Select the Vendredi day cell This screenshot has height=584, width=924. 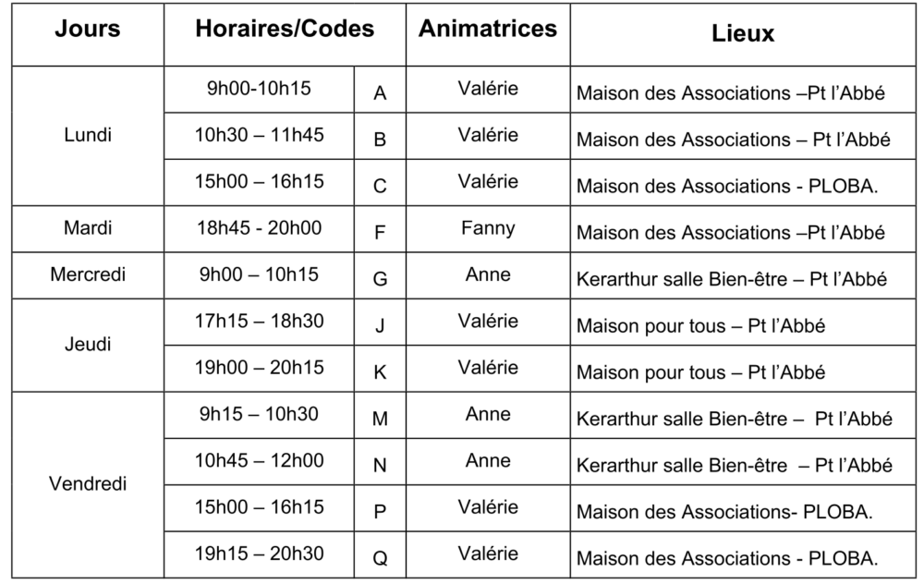click(x=88, y=484)
